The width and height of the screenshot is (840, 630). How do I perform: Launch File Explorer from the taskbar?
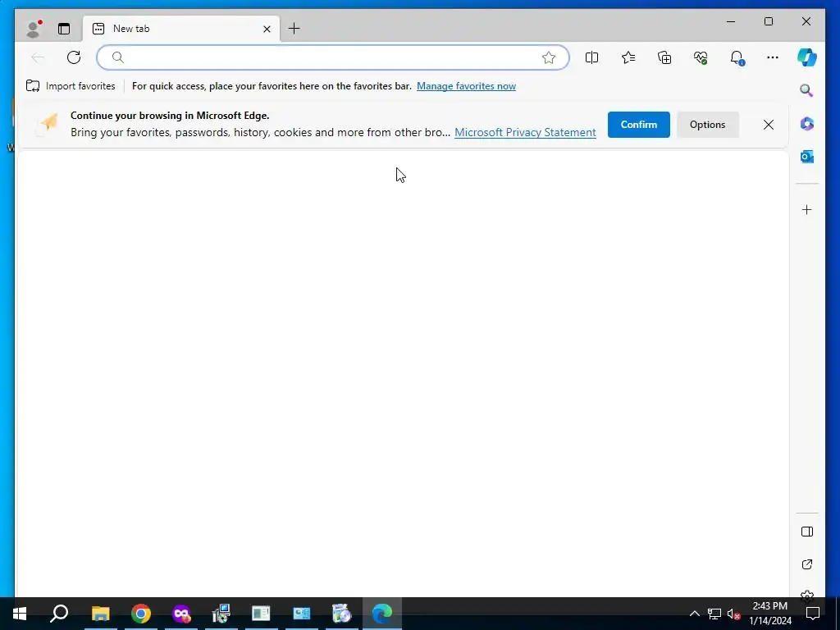click(100, 614)
